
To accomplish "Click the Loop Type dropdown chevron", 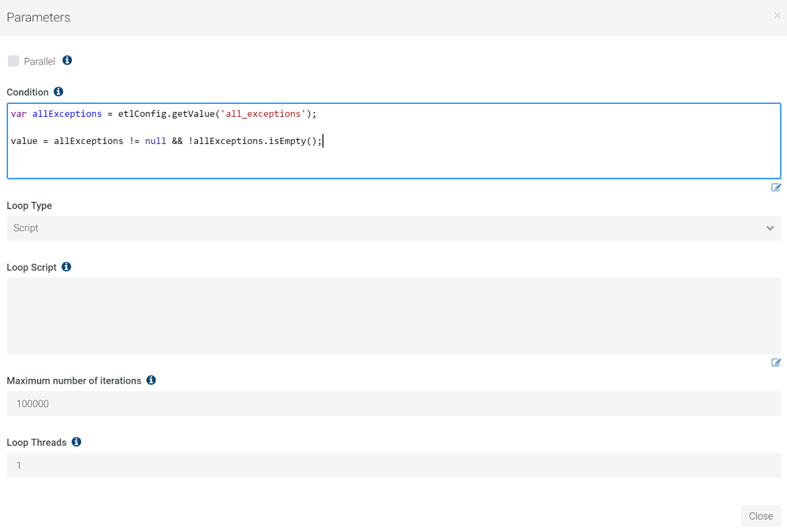I will (770, 228).
